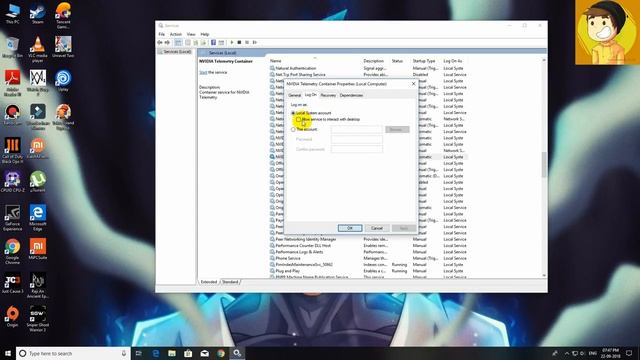Launch Uplay from the desktop
The width and height of the screenshot is (640, 360).
(63, 81)
